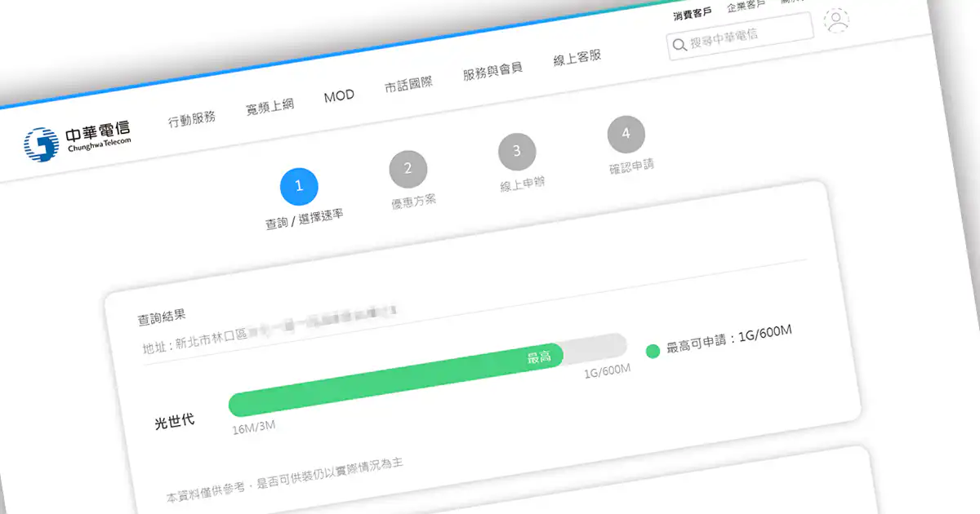The image size is (980, 514).
Task: Click the gray step 3 circle
Action: [x=517, y=151]
